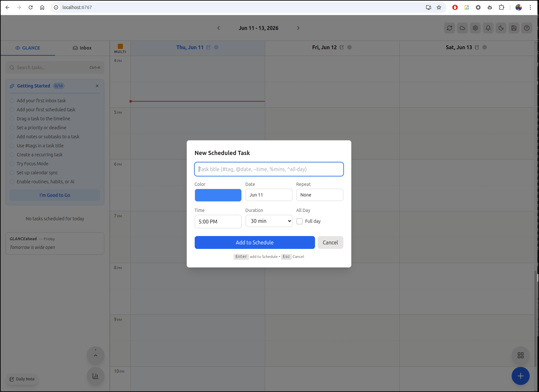The height and width of the screenshot is (392, 539).
Task: Open the cloud sync icon
Action: (462, 28)
